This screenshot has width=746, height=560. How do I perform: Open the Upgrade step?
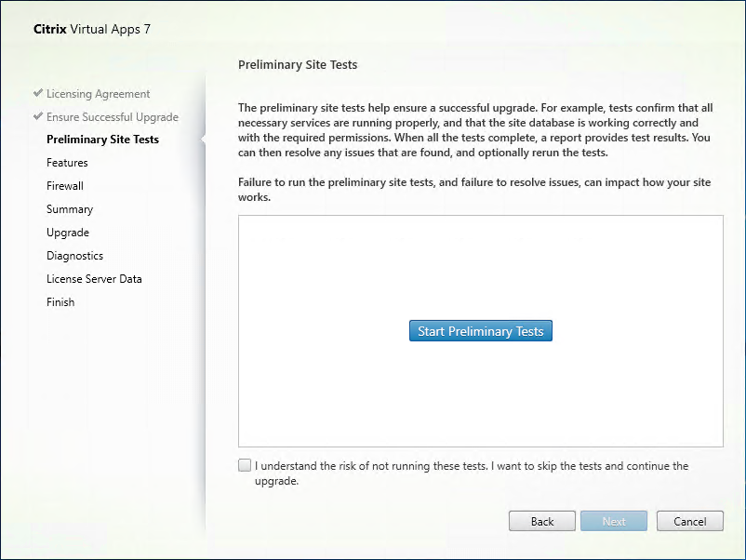pos(68,233)
